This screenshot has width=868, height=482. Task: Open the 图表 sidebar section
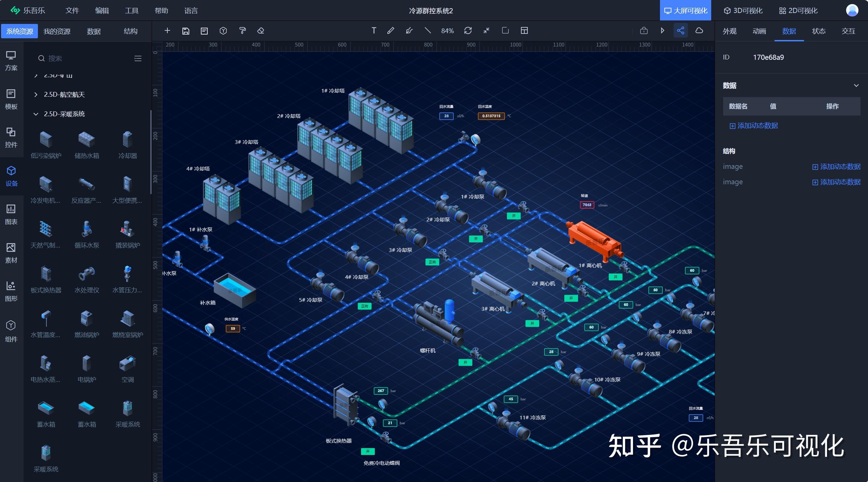click(11, 215)
